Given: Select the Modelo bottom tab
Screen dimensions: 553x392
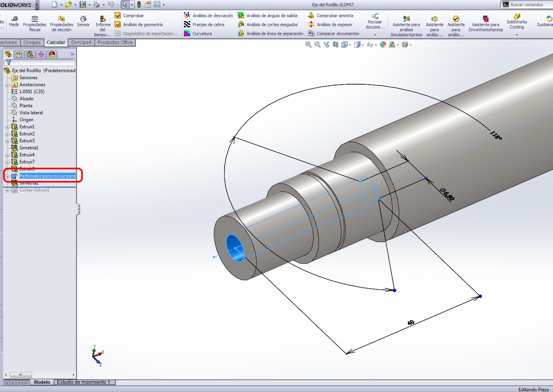Looking at the screenshot, I should pos(42,382).
